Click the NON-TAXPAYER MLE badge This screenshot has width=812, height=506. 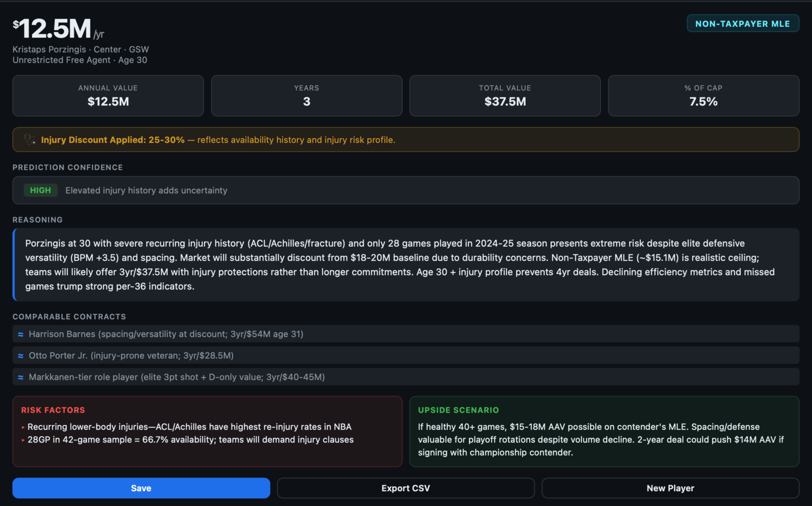742,24
